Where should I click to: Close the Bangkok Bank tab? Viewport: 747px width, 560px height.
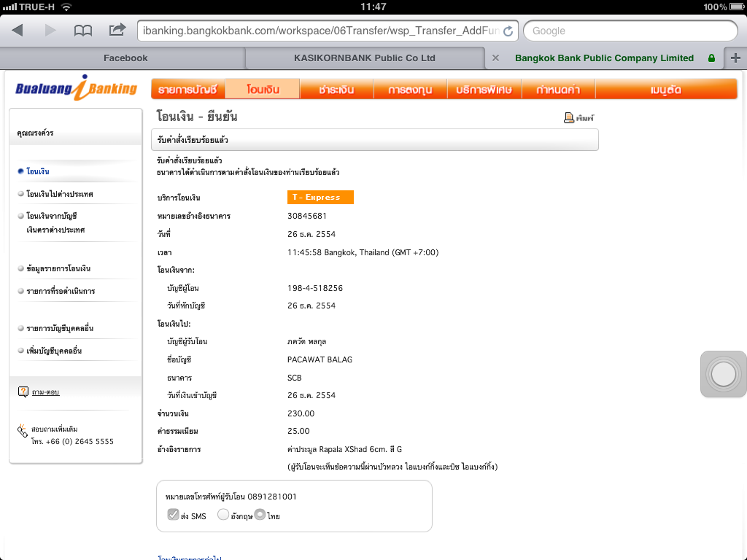(495, 58)
